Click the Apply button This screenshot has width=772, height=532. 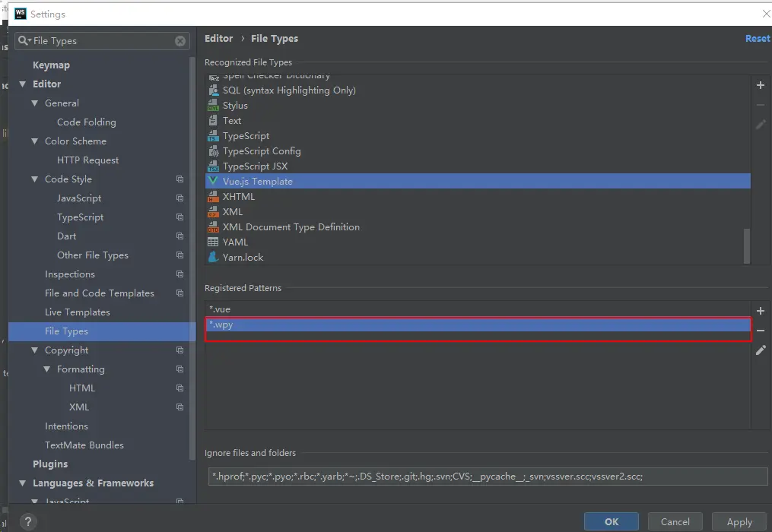(x=739, y=521)
